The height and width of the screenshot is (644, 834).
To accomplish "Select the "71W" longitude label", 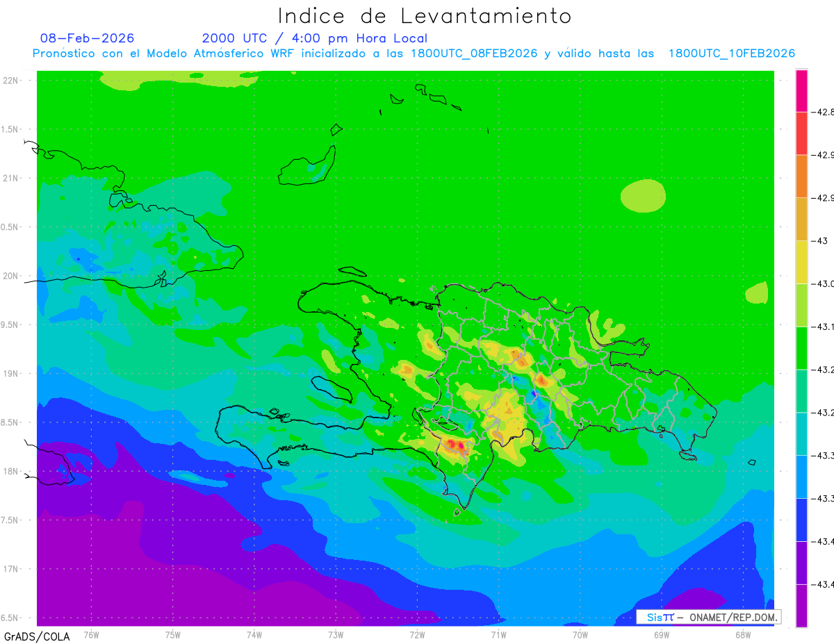I will (x=498, y=635).
